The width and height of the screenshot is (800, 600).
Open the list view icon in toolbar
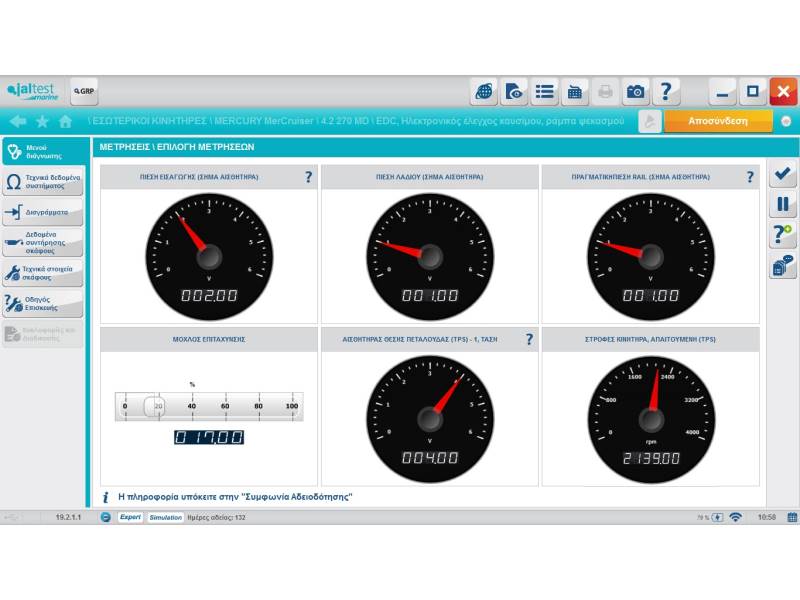(x=544, y=92)
